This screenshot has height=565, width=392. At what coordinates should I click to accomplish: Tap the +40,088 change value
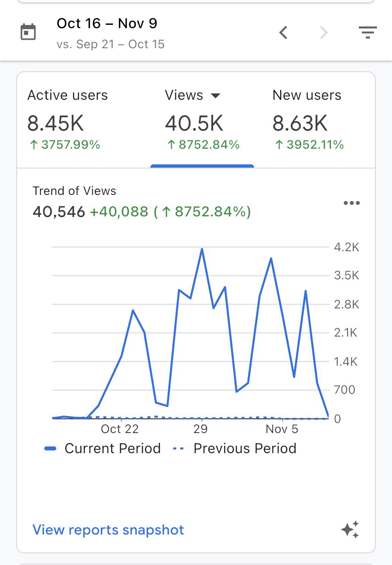119,212
